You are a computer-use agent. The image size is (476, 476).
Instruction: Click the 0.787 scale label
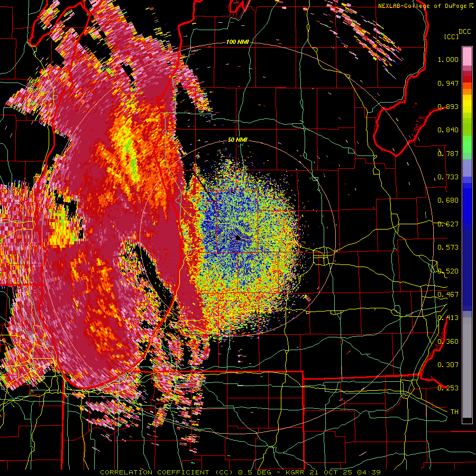tap(448, 153)
